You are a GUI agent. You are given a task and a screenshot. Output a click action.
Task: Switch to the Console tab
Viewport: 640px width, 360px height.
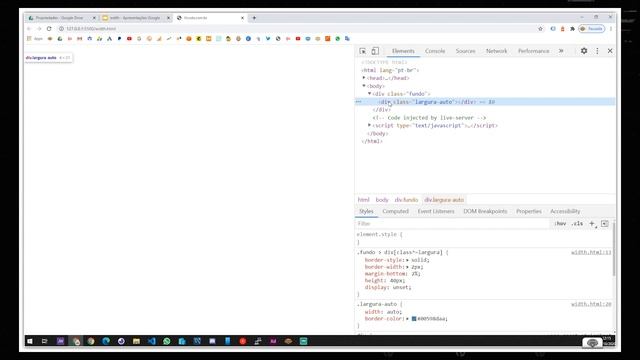point(435,51)
